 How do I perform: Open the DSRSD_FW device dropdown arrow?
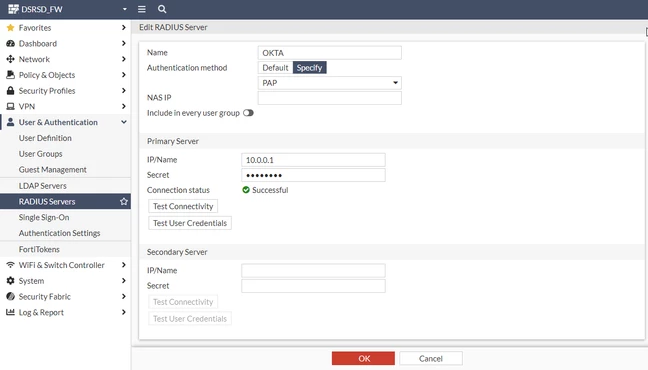tap(124, 9)
